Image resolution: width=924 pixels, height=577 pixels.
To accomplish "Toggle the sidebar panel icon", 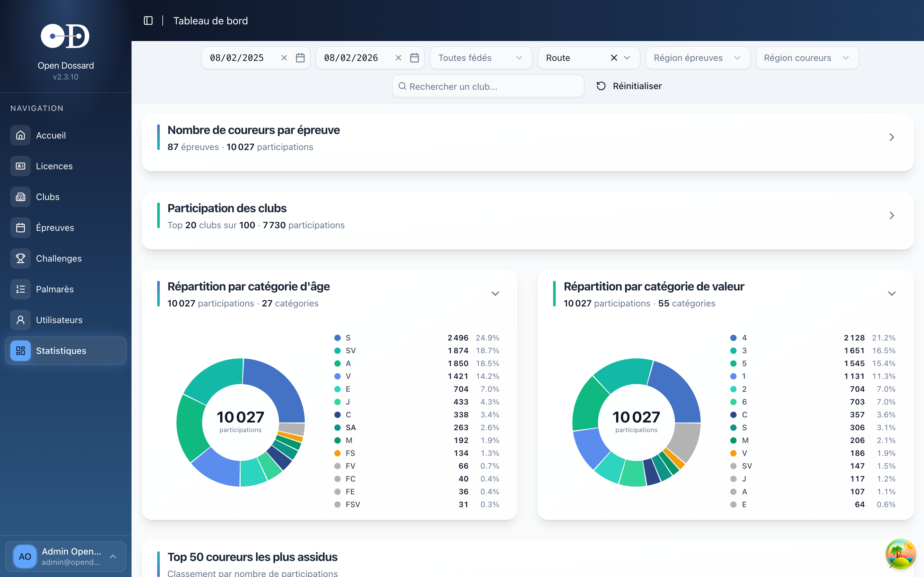I will click(148, 21).
